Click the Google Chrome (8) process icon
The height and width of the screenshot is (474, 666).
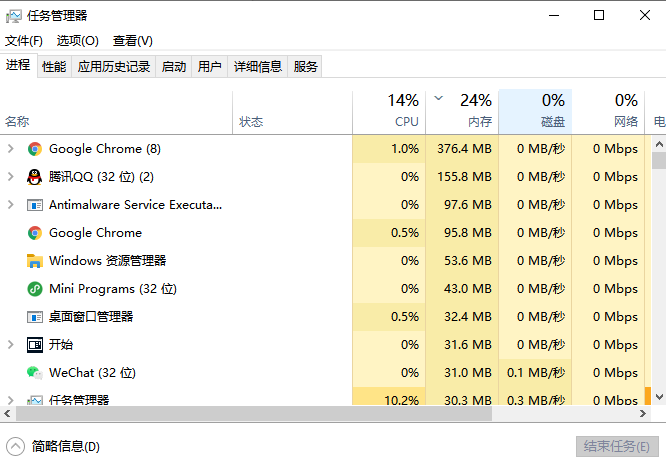point(34,149)
